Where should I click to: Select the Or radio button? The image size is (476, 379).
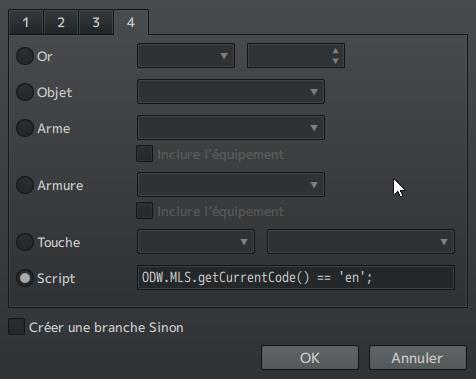point(25,56)
